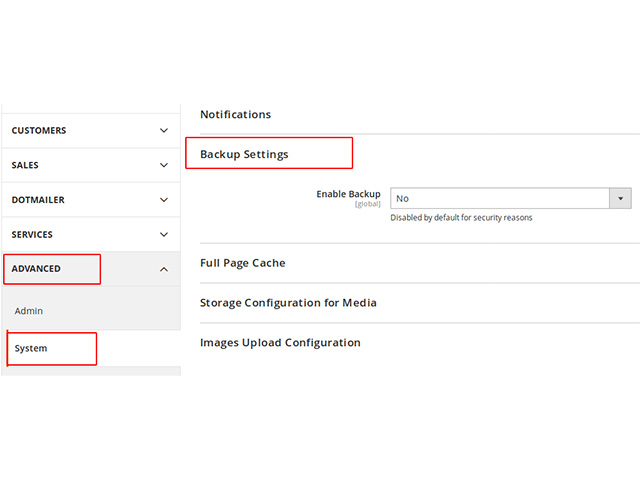
Task: Expand DOTMAILER using its chevron arrow
Action: pyautogui.click(x=164, y=200)
